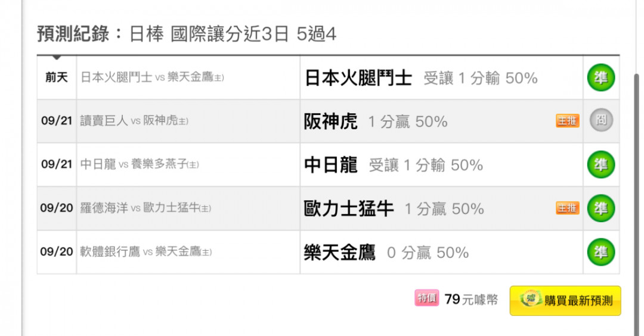
Task: Select 阪神虎 1分贏 50% prediction
Action: [x=376, y=122]
